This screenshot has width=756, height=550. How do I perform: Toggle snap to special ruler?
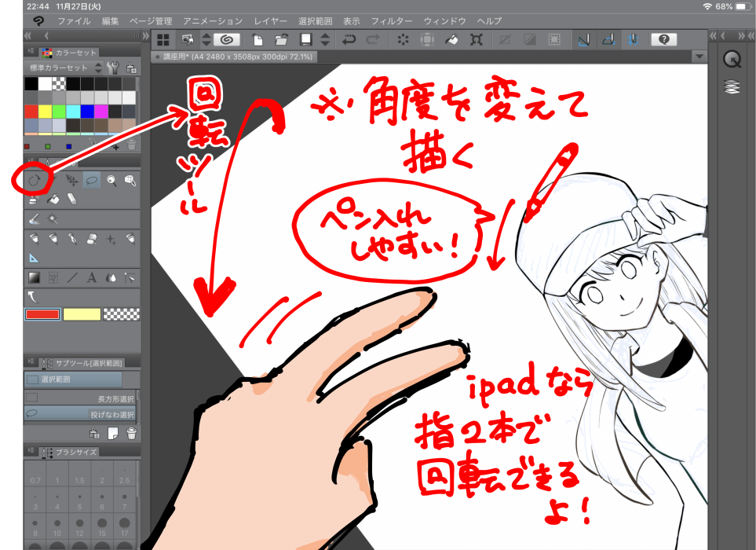pyautogui.click(x=608, y=39)
